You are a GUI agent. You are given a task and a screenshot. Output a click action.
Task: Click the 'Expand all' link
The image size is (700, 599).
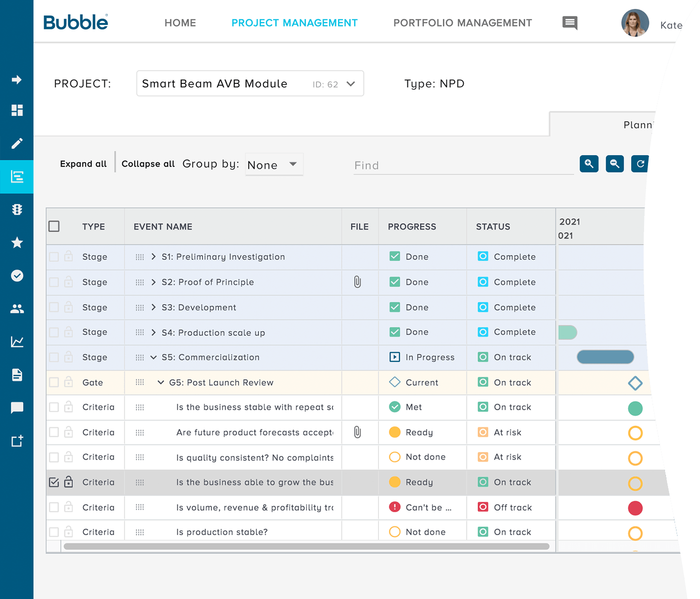pos(83,163)
